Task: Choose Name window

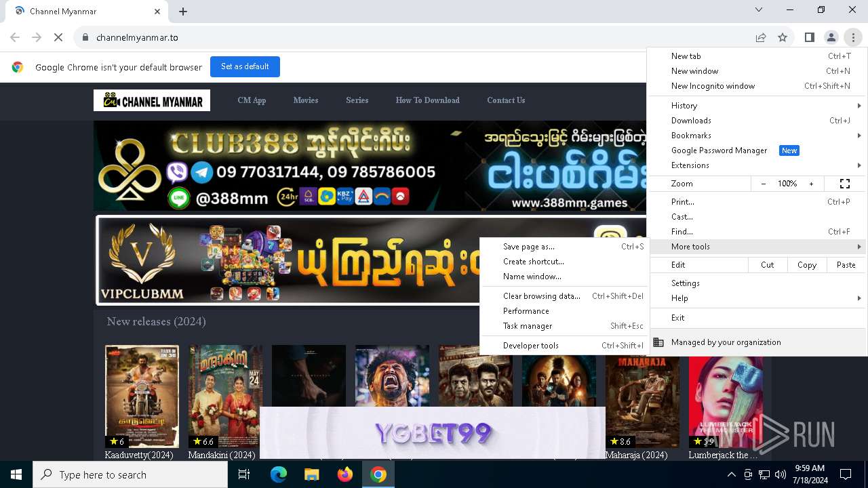Action: coord(564,277)
